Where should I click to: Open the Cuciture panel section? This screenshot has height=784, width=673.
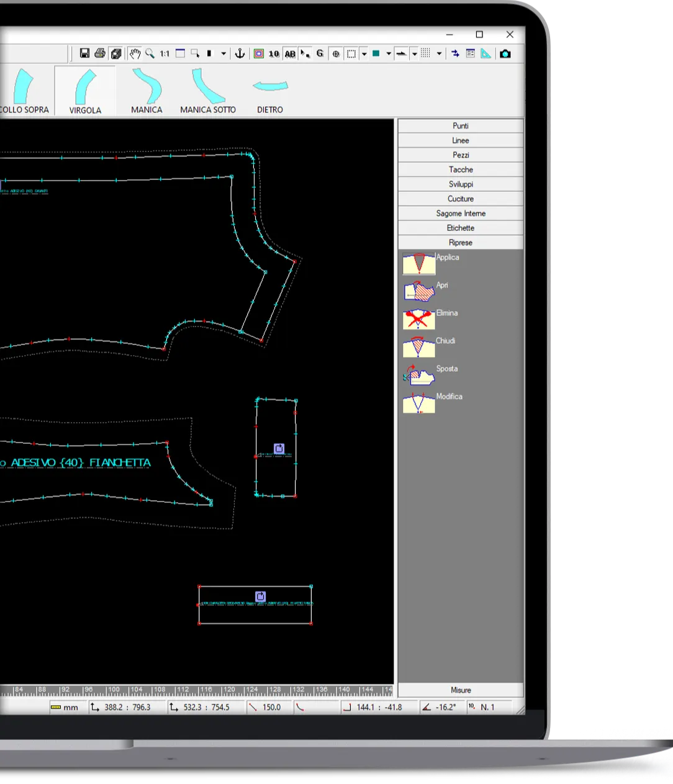pos(461,199)
